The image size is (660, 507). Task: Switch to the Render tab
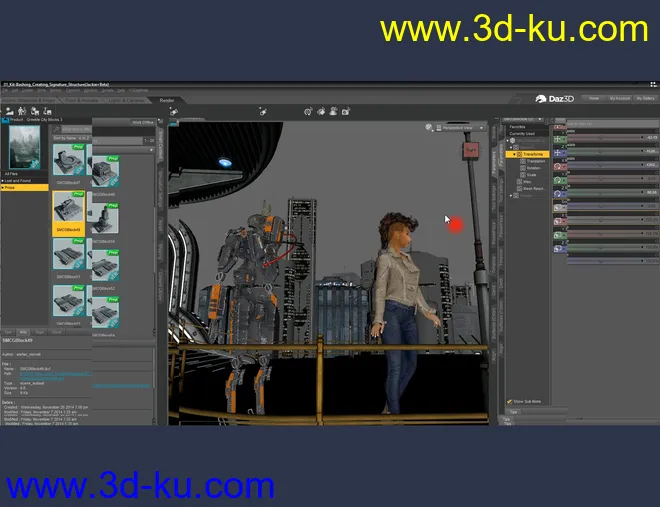point(167,100)
